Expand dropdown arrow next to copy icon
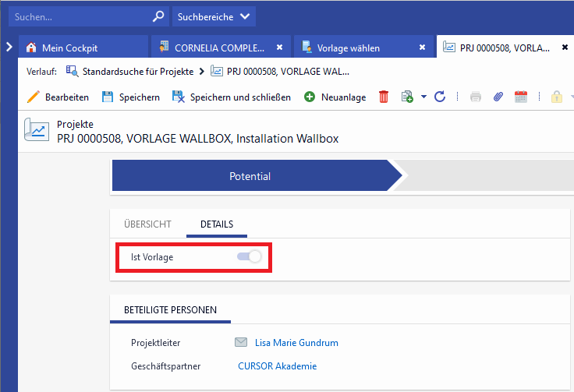The image size is (574, 392). (x=423, y=97)
